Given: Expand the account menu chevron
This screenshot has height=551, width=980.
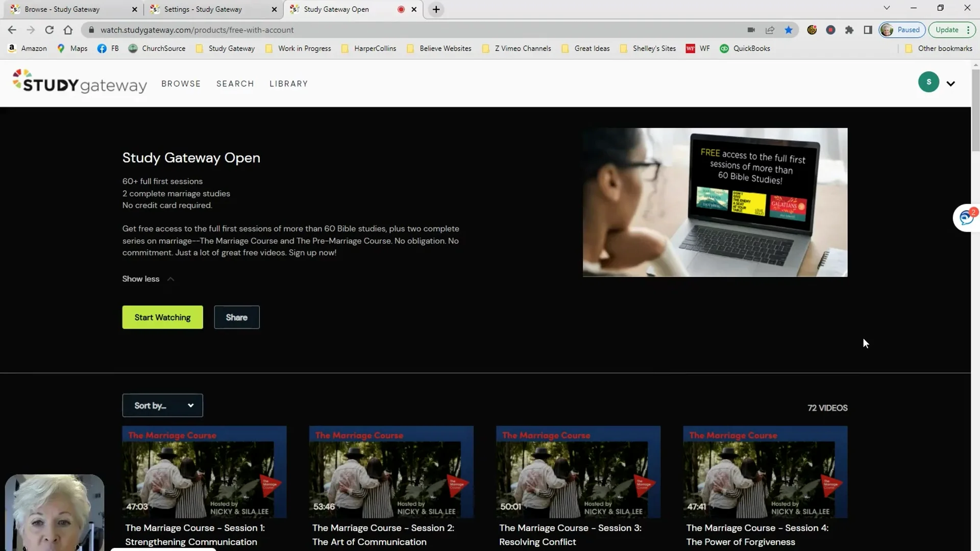Looking at the screenshot, I should 950,84.
